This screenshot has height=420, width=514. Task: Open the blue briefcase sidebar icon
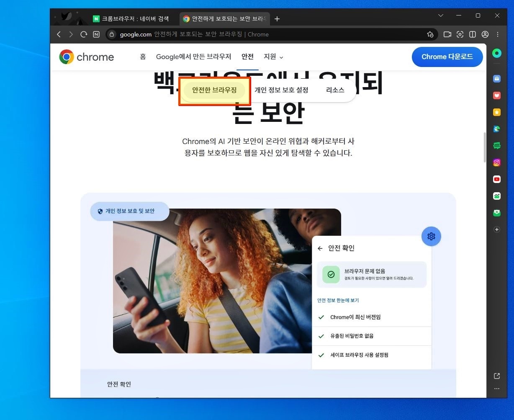(497, 78)
